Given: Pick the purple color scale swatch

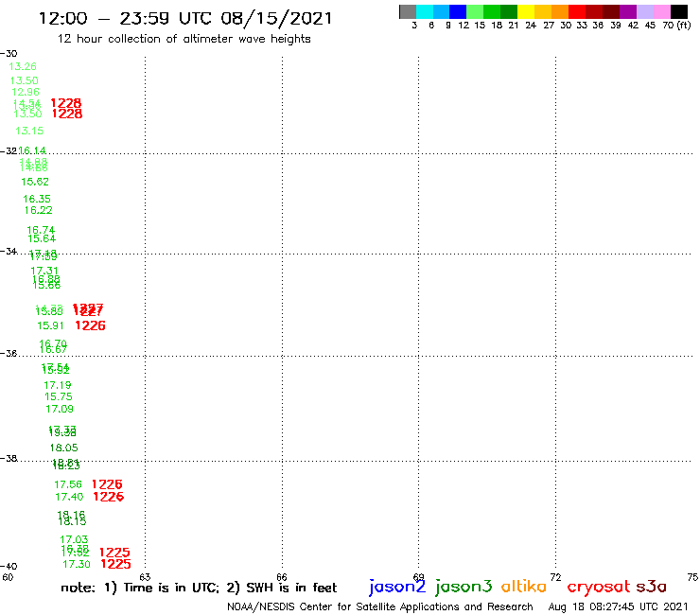Looking at the screenshot, I should 628,11.
